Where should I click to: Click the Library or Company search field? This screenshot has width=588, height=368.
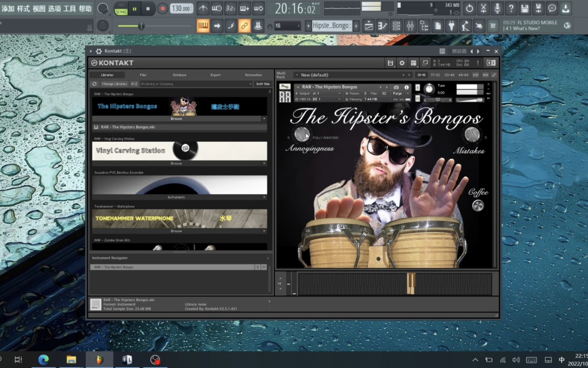click(196, 84)
